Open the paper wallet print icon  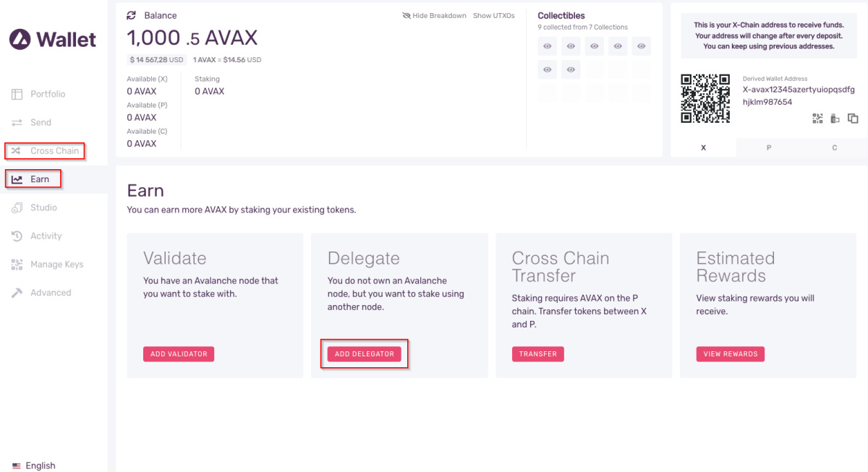click(x=835, y=119)
